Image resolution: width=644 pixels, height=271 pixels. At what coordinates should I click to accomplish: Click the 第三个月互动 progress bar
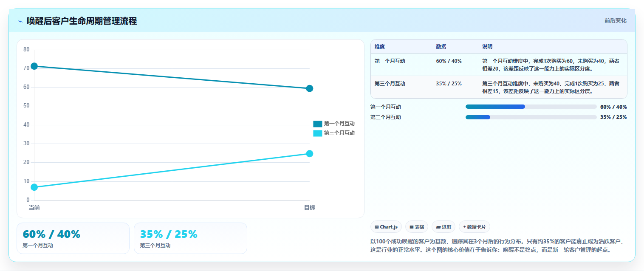click(531, 117)
